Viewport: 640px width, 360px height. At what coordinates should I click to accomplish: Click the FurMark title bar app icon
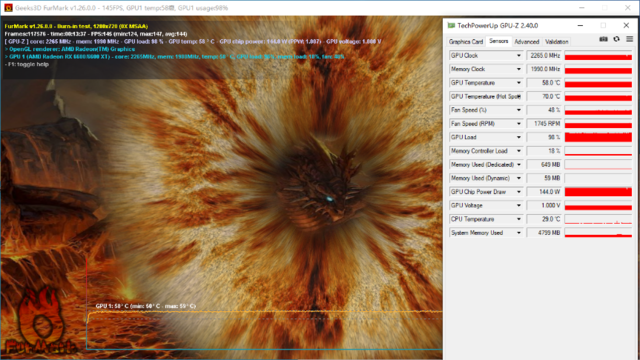tap(8, 8)
